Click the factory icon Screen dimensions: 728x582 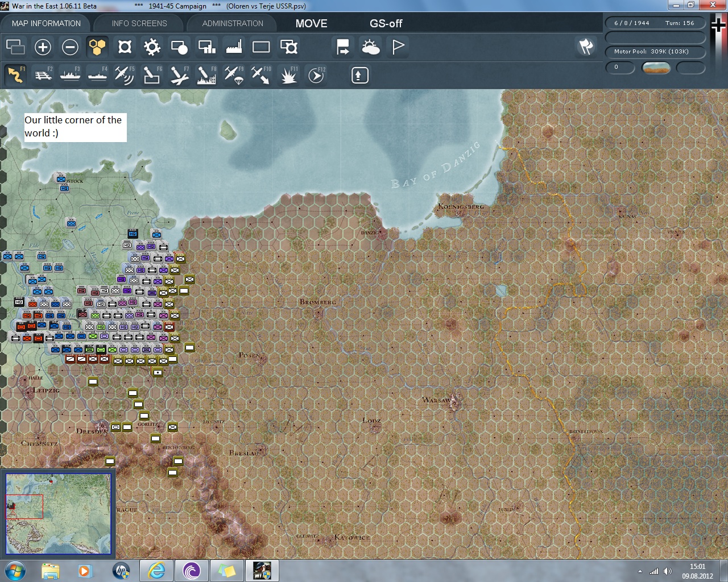pyautogui.click(x=234, y=47)
